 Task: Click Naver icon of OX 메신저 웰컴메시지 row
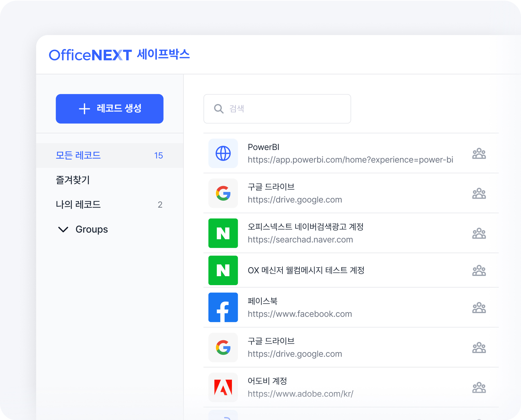223,270
